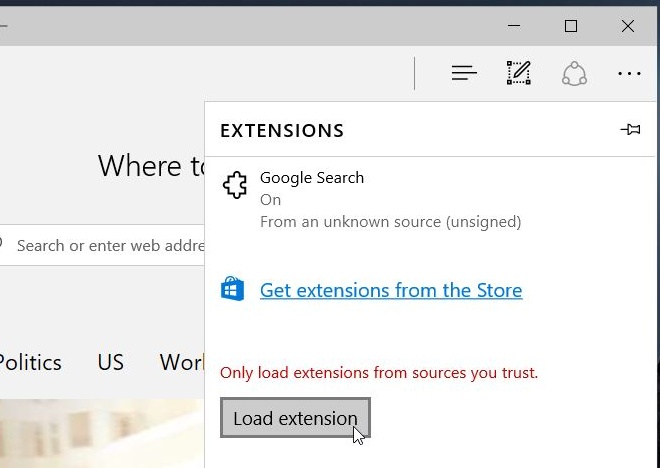Open the Make a Web Note tool

[x=519, y=73]
